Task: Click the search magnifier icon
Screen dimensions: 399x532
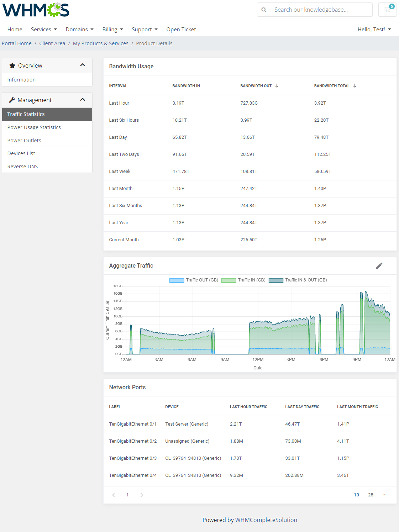Action: 264,10
